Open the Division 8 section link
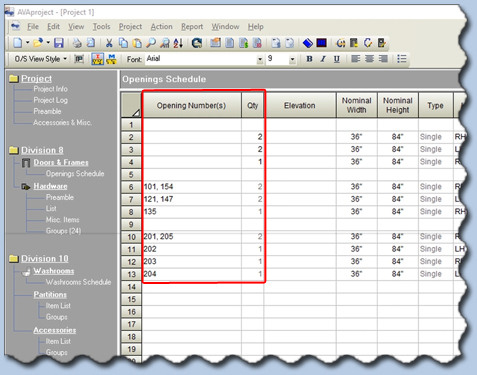Viewport: 477px width, 375px height. 42,150
